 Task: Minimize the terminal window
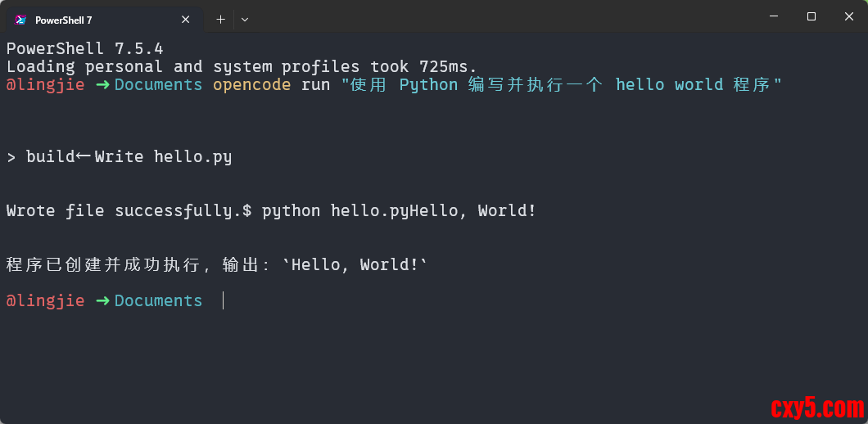pos(774,16)
